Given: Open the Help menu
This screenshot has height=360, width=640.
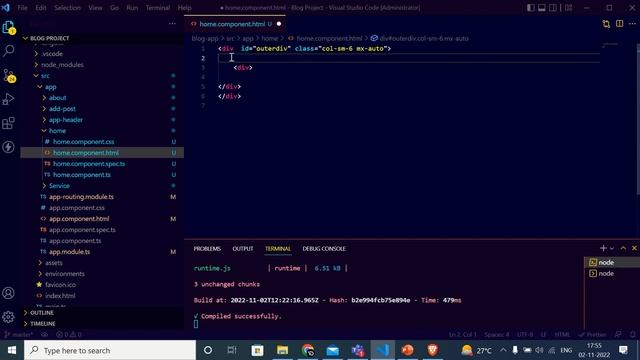Looking at the screenshot, I should [184, 8].
